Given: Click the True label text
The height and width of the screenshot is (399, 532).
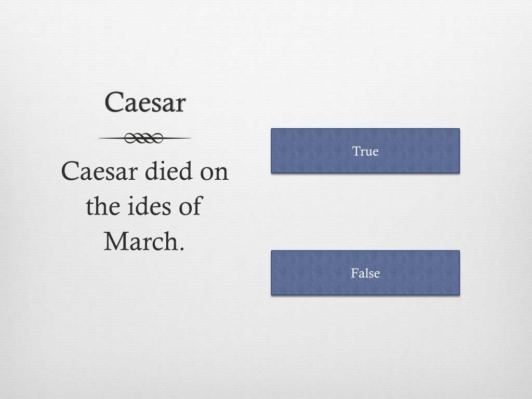Looking at the screenshot, I should [365, 151].
